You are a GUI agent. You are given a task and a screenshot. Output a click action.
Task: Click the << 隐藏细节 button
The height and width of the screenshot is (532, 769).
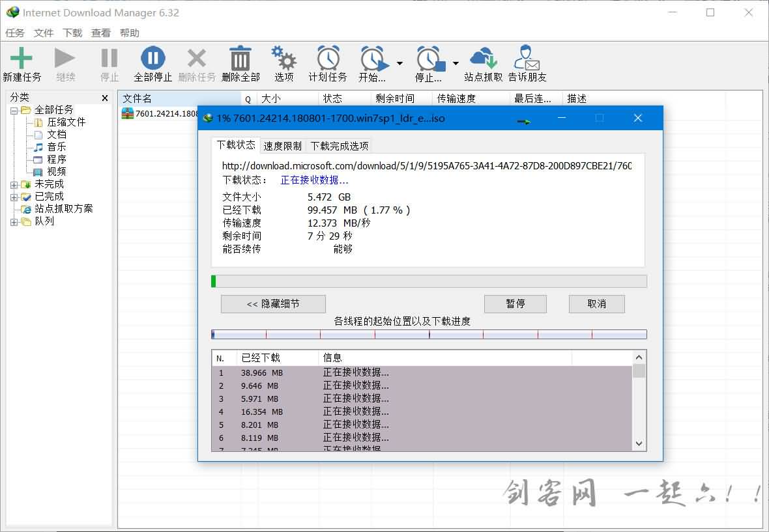click(273, 303)
